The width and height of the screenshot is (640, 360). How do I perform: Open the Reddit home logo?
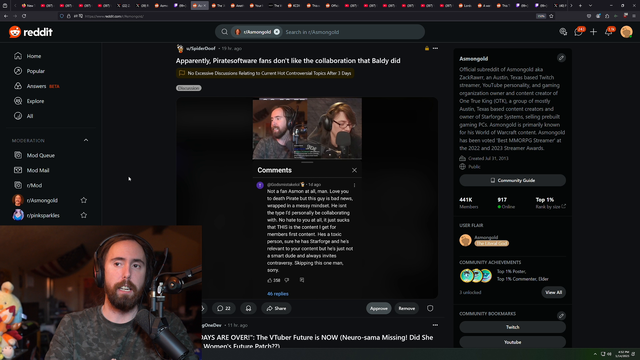point(31,32)
